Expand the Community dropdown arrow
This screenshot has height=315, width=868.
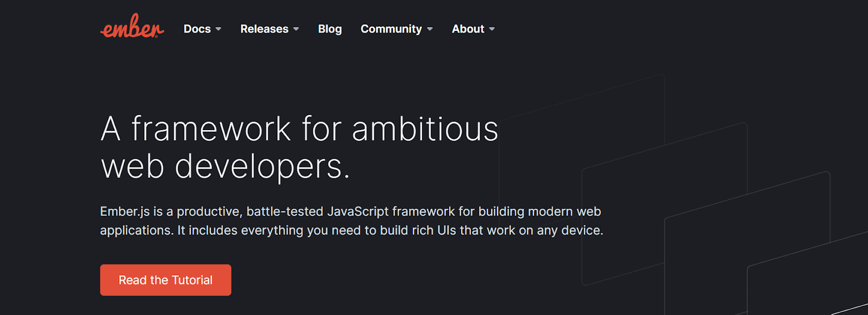(430, 29)
